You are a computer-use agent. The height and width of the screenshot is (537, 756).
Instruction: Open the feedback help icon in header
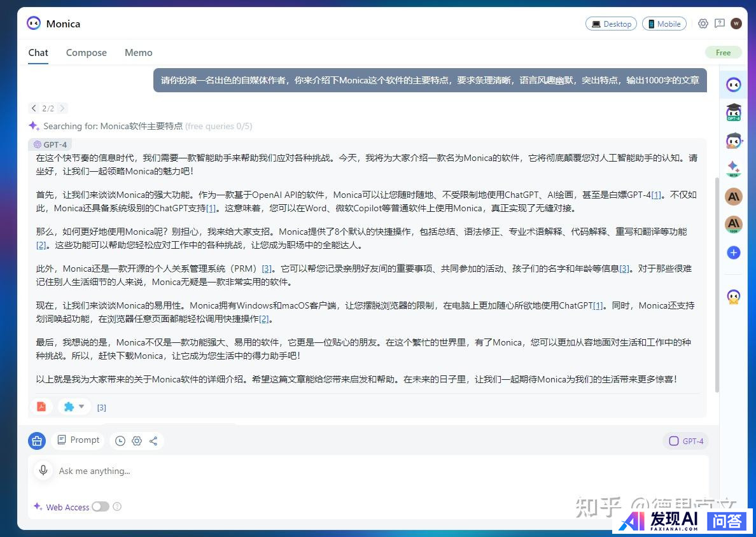point(720,24)
